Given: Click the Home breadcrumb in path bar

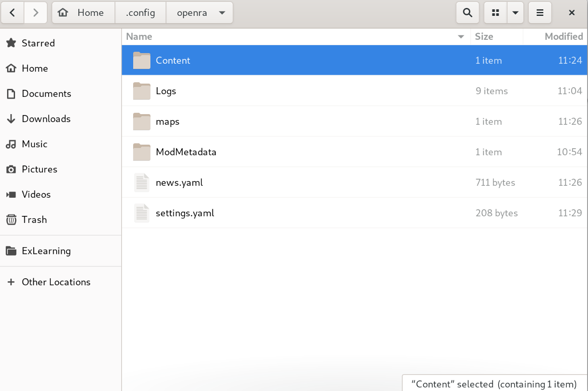Looking at the screenshot, I should point(83,12).
